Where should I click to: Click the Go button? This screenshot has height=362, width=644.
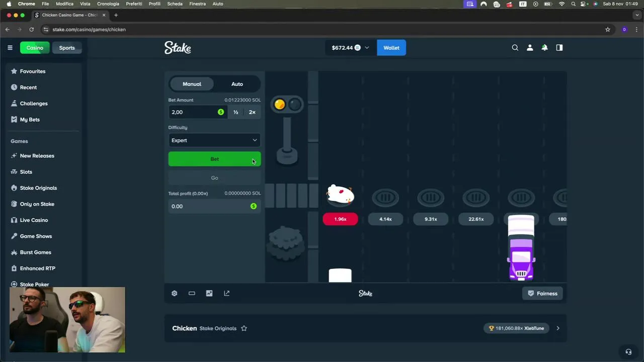[x=214, y=178]
